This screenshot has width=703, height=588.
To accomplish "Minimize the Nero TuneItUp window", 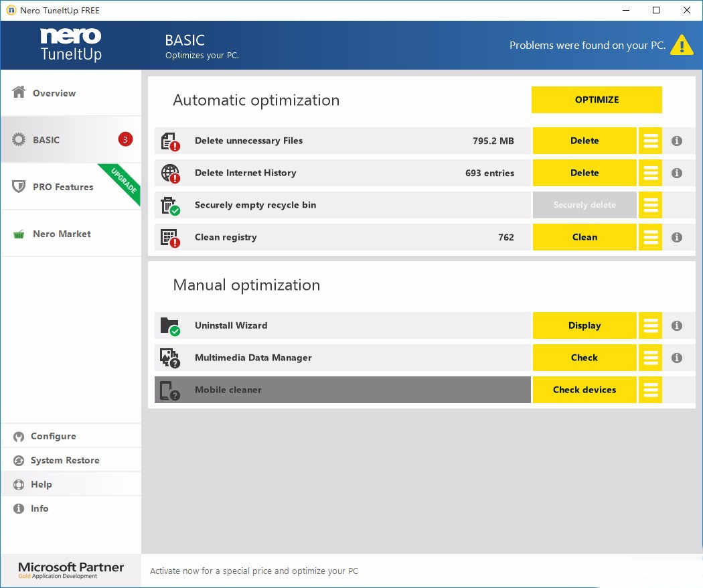I will (626, 10).
